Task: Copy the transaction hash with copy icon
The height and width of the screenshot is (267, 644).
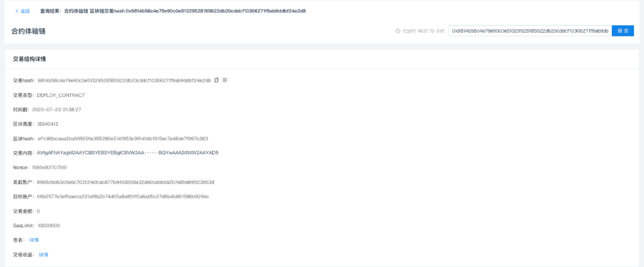Action: [x=216, y=80]
